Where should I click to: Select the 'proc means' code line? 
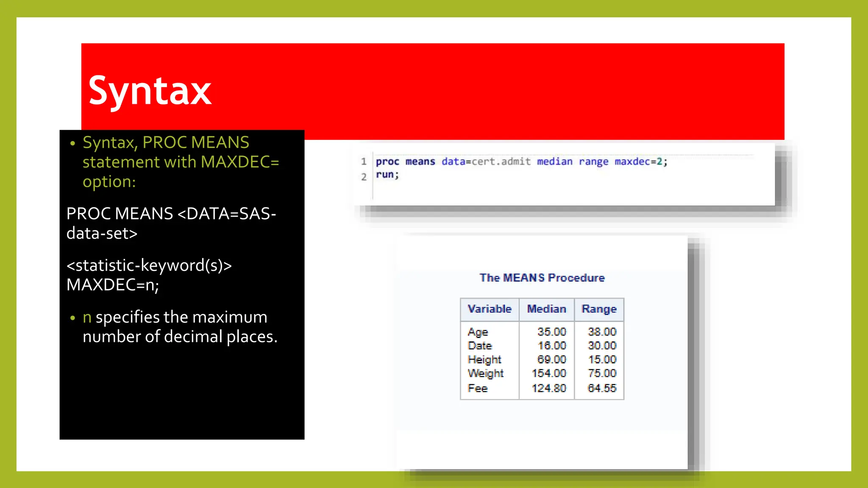521,161
